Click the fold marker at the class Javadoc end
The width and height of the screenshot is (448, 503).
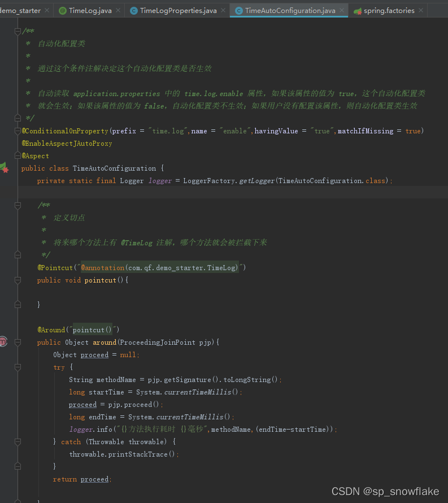pyautogui.click(x=18, y=118)
